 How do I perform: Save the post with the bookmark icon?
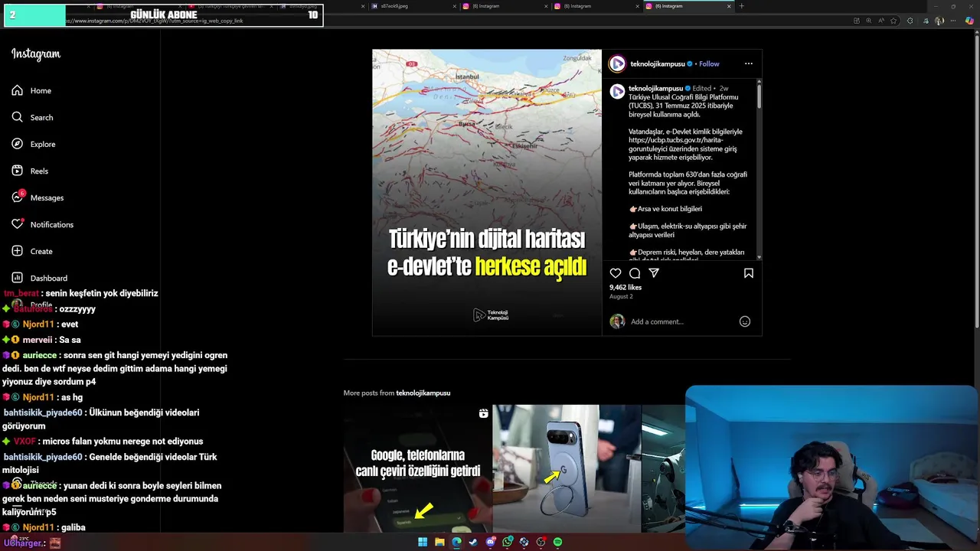point(749,273)
